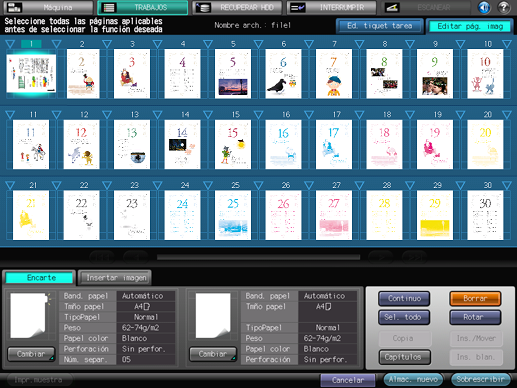Open the Ed. tiquet tarea tab
Screen dimensions: 517x388
380,26
